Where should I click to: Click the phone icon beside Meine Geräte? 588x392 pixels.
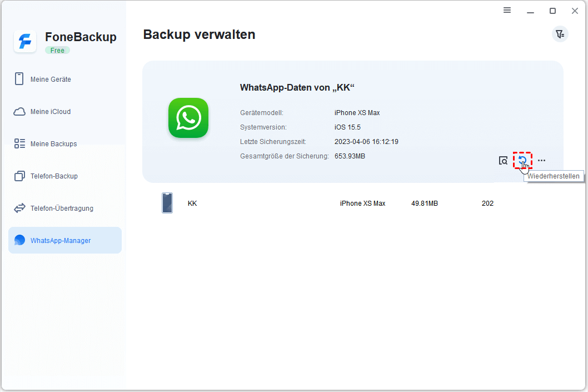pyautogui.click(x=19, y=79)
